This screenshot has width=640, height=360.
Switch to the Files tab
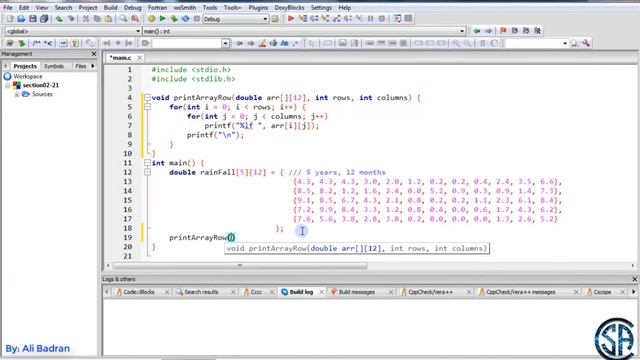pos(80,66)
